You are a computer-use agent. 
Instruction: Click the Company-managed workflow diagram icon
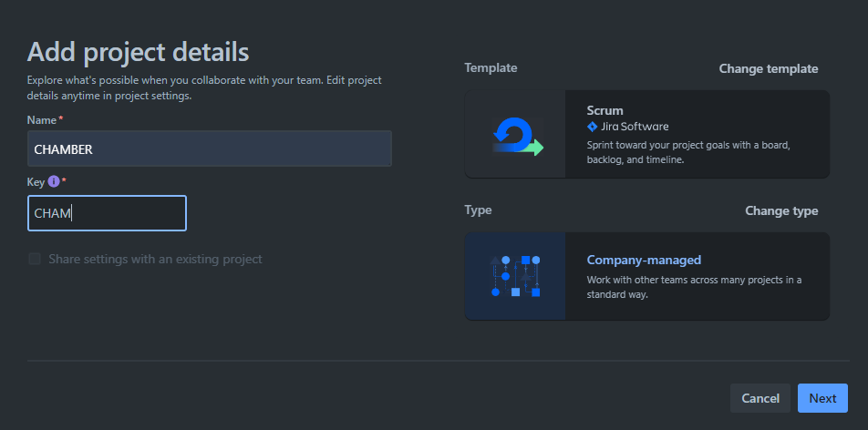[x=515, y=276]
